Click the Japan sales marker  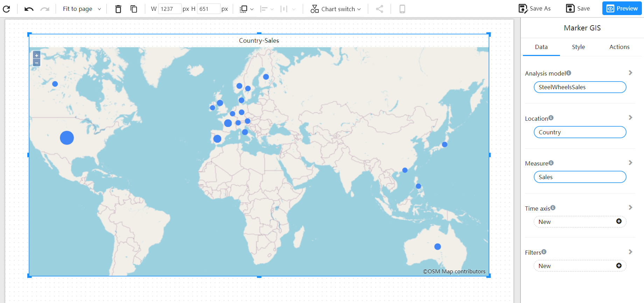(444, 145)
